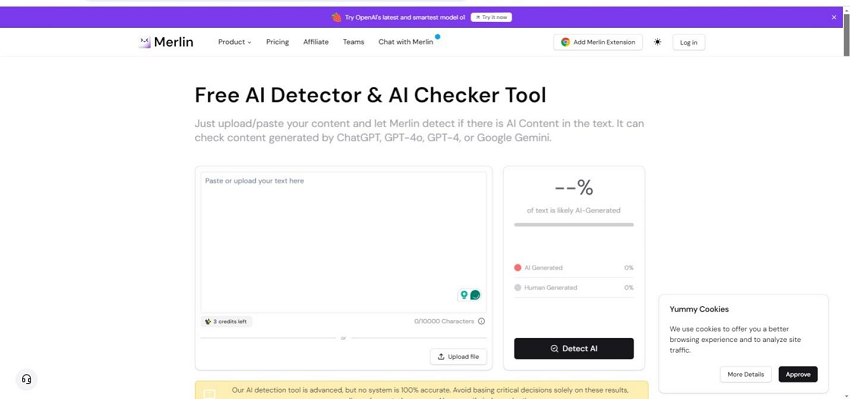This screenshot has width=850, height=399.
Task: Click Try it now in banner
Action: (491, 17)
